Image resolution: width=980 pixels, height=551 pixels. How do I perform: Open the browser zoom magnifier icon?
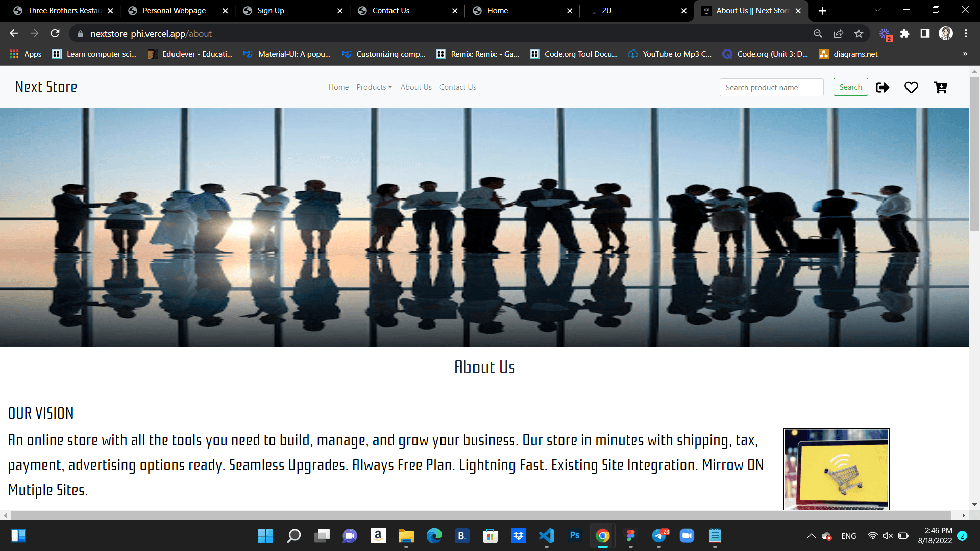[818, 34]
